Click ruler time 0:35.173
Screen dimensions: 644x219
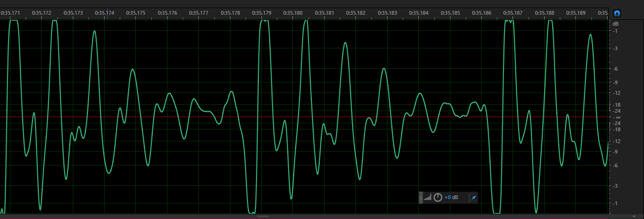click(x=73, y=13)
